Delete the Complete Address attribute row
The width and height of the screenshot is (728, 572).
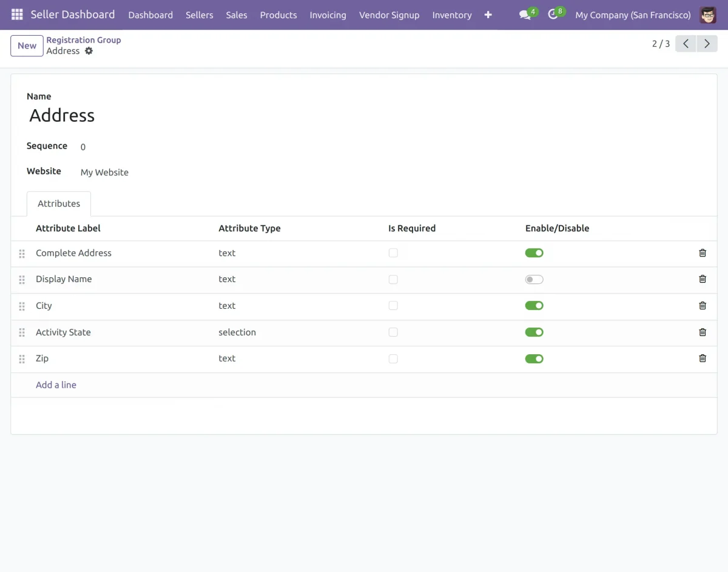[x=703, y=253]
